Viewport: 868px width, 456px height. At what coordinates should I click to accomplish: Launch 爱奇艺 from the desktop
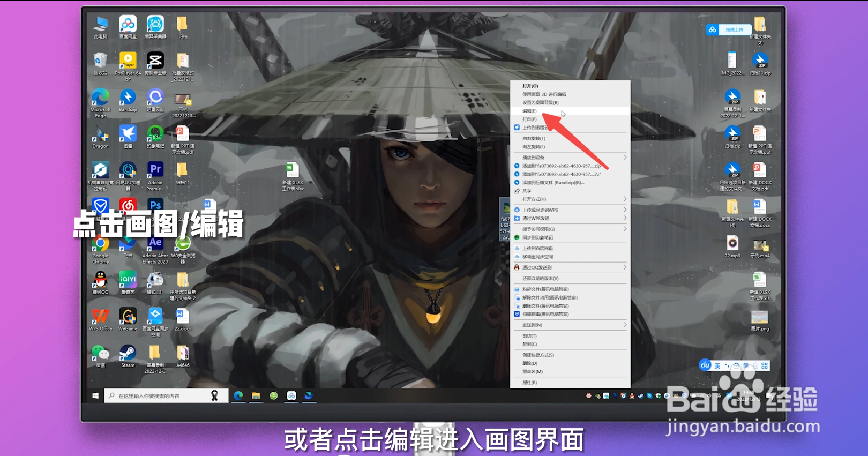click(x=128, y=283)
